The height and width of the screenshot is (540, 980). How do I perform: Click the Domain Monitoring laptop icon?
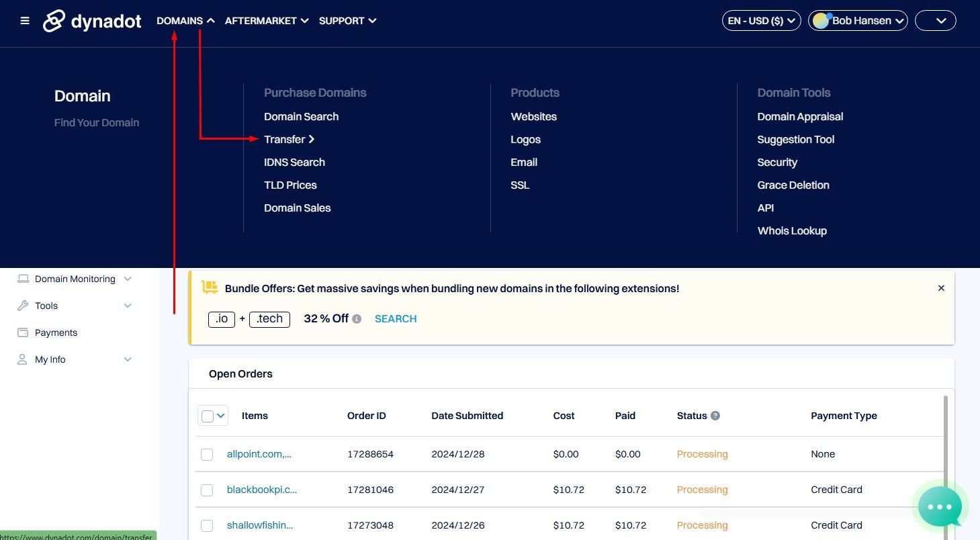[23, 279]
